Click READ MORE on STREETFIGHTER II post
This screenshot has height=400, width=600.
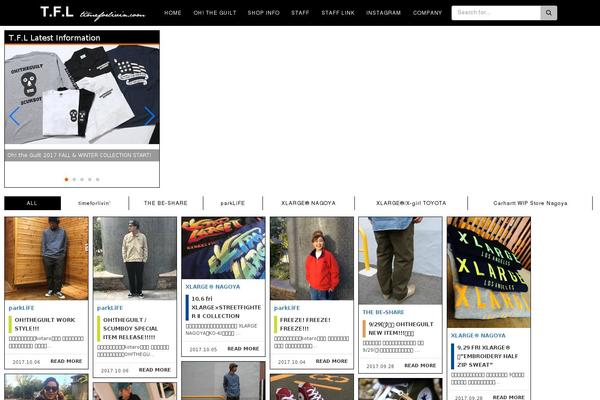pyautogui.click(x=243, y=349)
